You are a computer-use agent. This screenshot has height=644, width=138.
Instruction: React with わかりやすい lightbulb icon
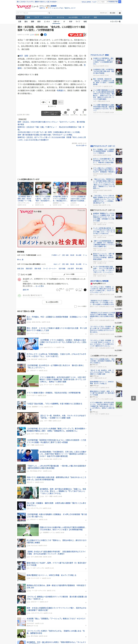coord(74,112)
